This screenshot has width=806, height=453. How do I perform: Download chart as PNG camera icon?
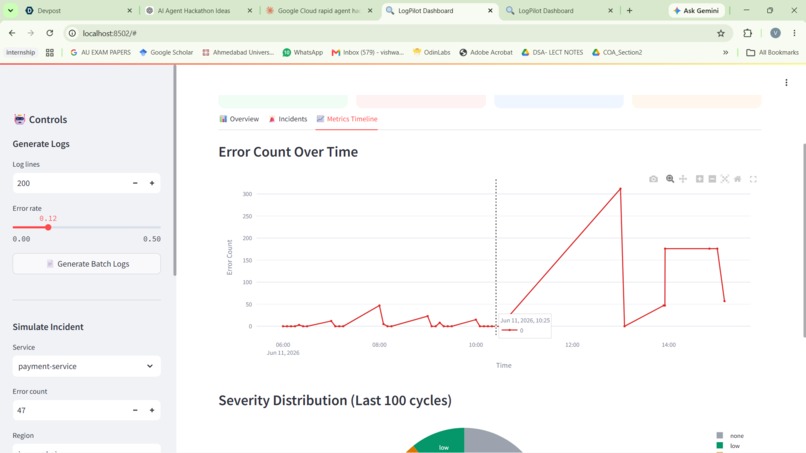coord(653,179)
